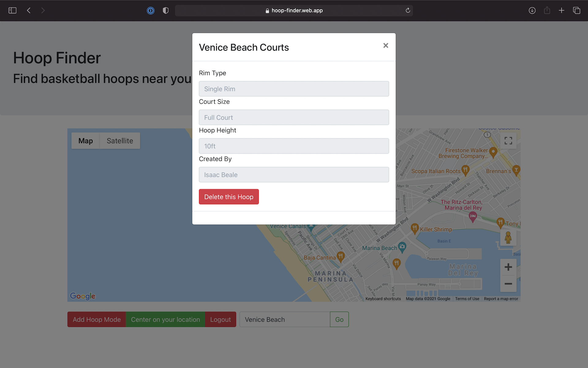588x368 pixels.
Task: Zoom out using the minus icon
Action: tap(508, 284)
